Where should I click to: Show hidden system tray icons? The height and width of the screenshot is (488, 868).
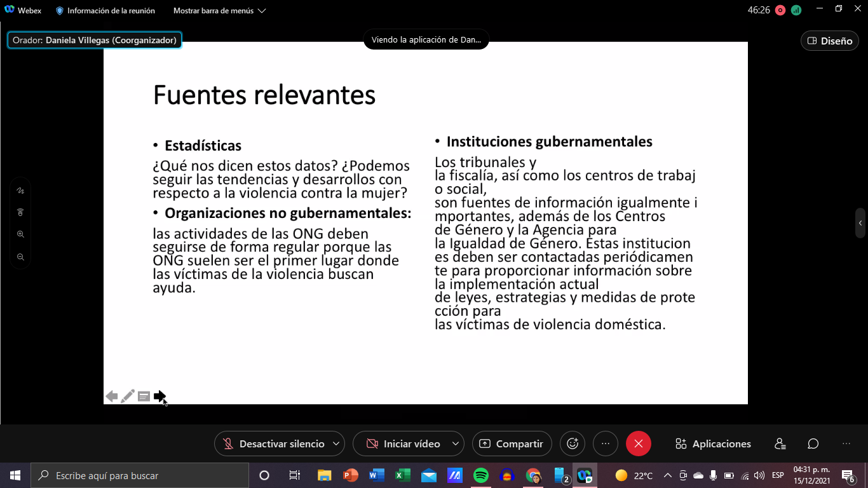667,475
